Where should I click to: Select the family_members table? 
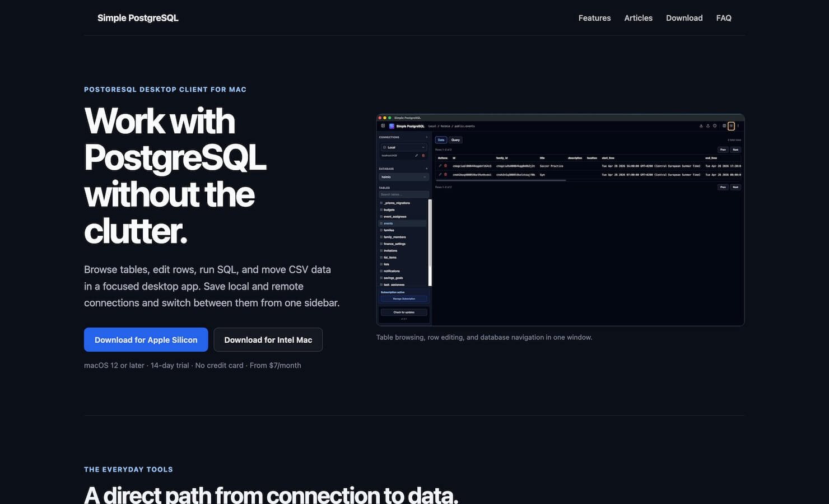[403, 237]
